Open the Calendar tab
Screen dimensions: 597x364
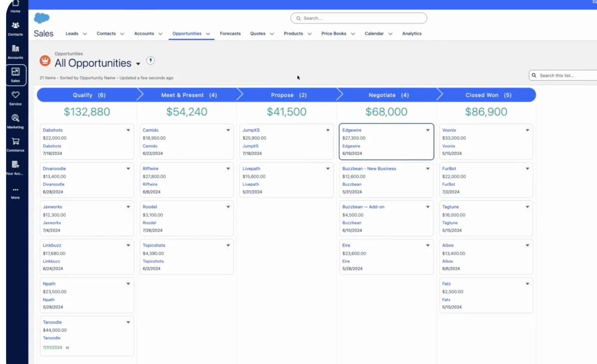coord(374,34)
